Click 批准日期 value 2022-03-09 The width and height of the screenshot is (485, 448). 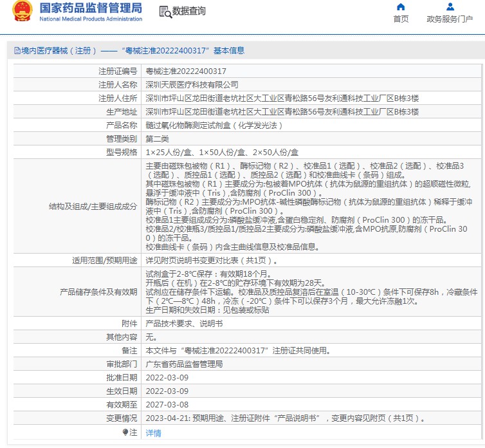point(167,378)
